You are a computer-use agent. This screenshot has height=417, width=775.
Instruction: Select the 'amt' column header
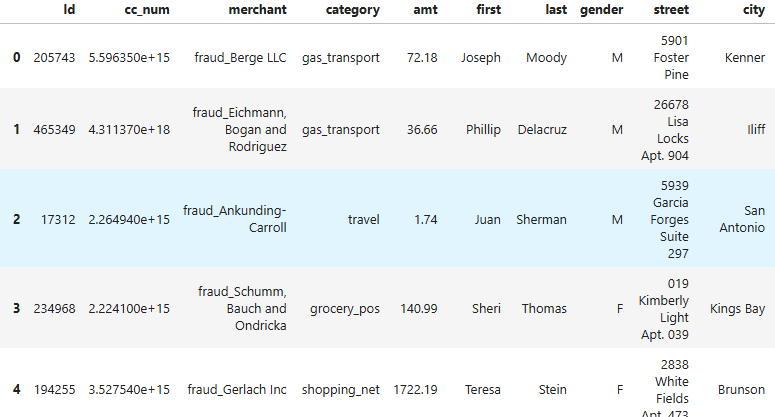tap(425, 10)
